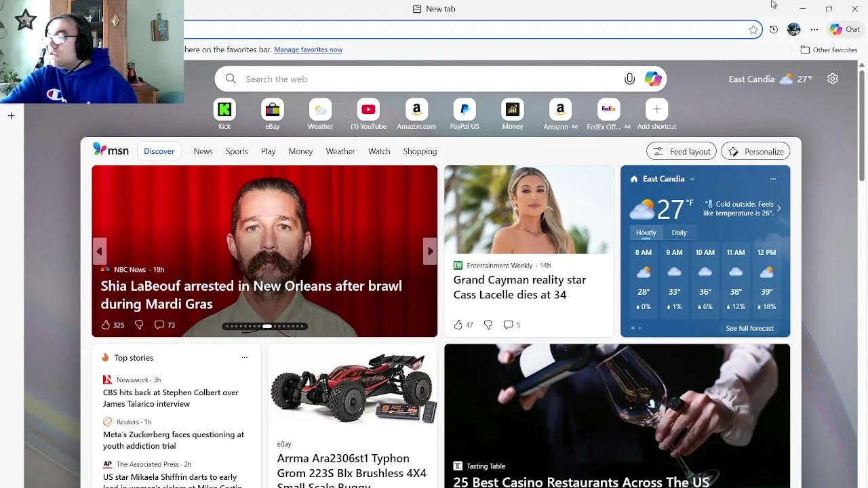This screenshot has width=868, height=488.
Task: Open the FedEx Office ad shortcut
Action: pos(608,114)
